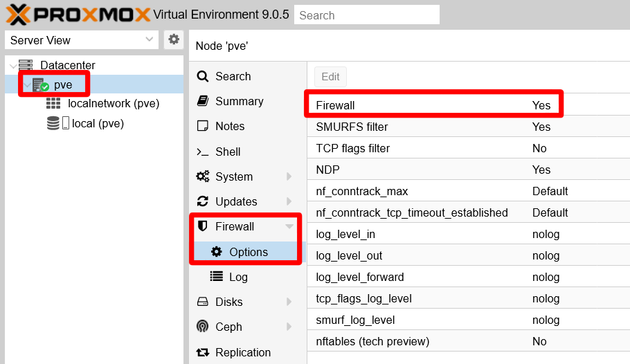Image resolution: width=630 pixels, height=364 pixels.
Task: Select the firewall Options menu item
Action: click(249, 252)
